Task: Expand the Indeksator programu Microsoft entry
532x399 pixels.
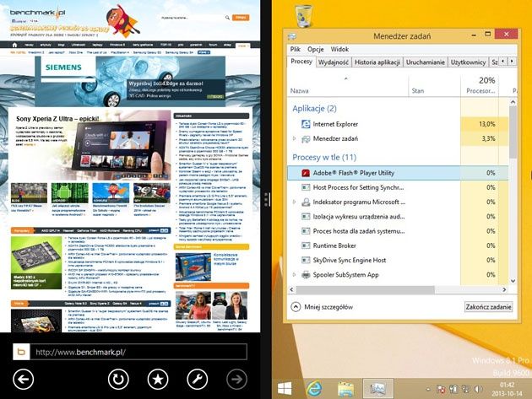Action: [x=294, y=202]
